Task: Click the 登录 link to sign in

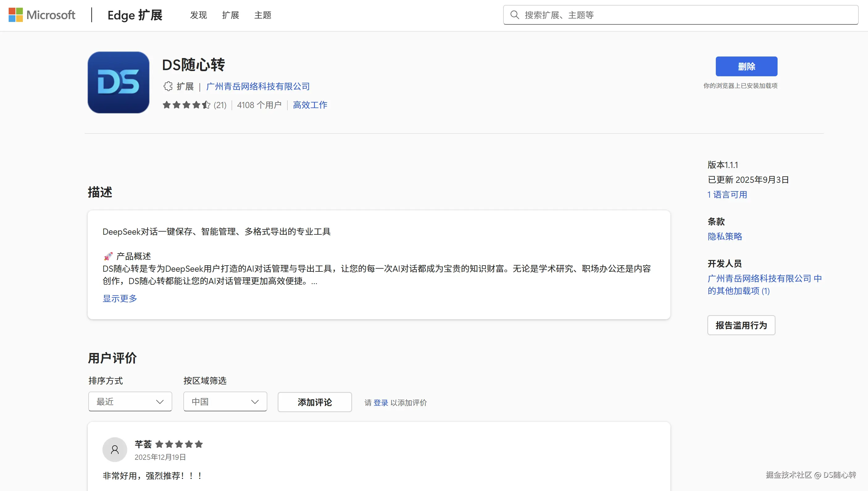Action: pos(381,403)
